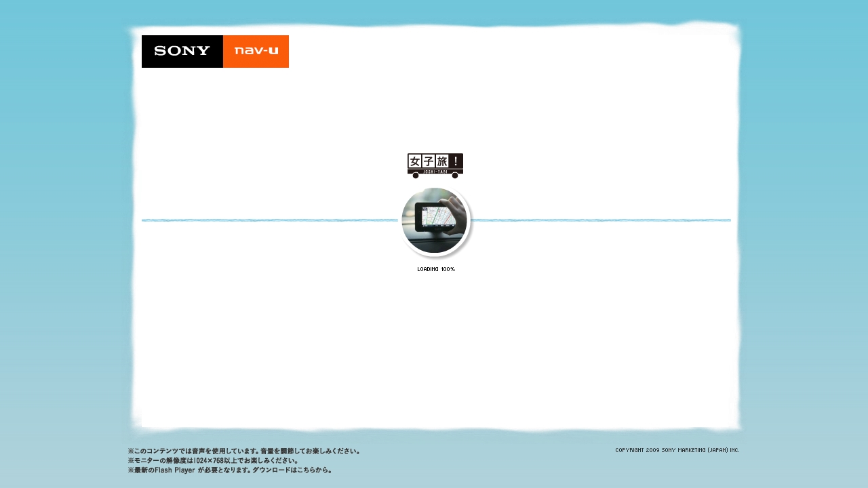Click the 女子旅! bus logo
Viewport: 868px width, 488px height.
coord(435,165)
